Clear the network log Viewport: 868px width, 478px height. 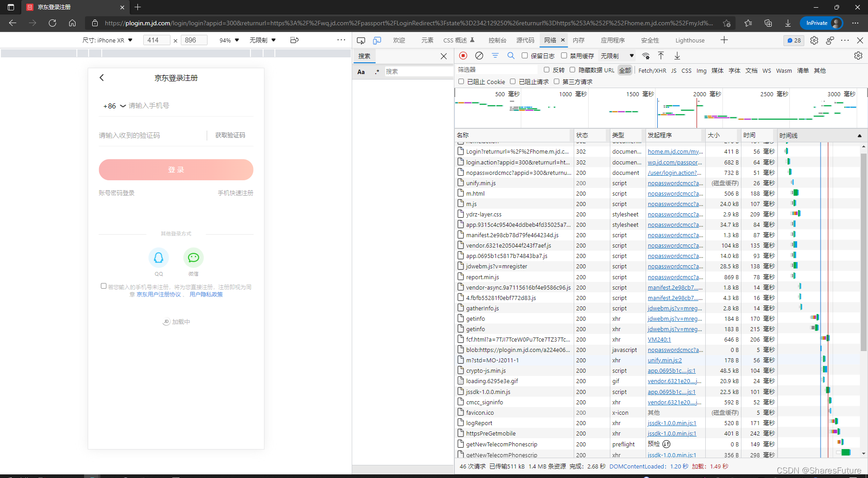[479, 56]
